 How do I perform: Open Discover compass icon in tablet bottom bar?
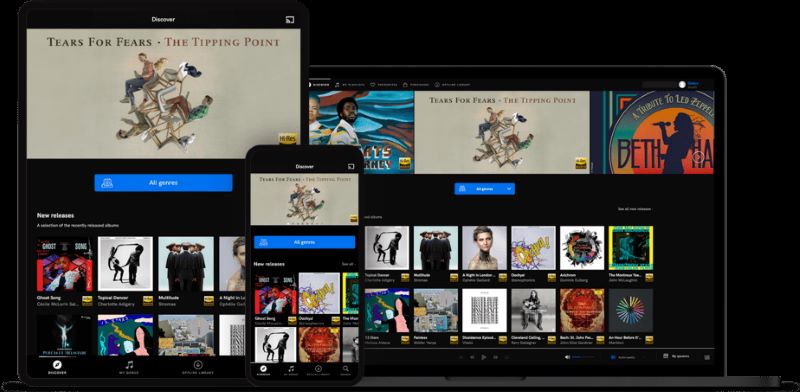pyautogui.click(x=57, y=365)
